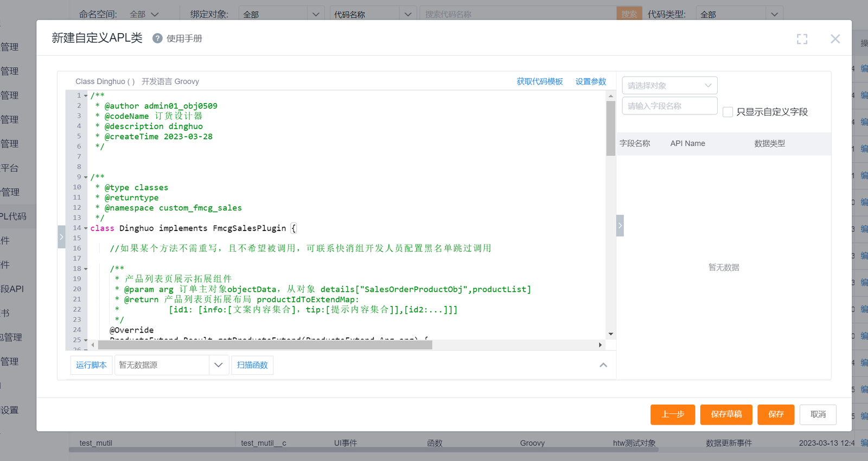Open the select object dropdown
Viewport: 868px width, 461px height.
point(669,86)
